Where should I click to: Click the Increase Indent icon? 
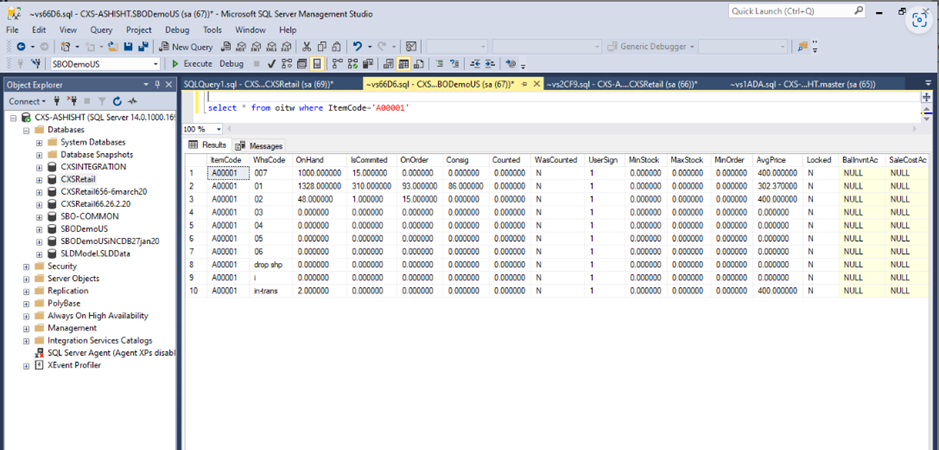[x=490, y=64]
